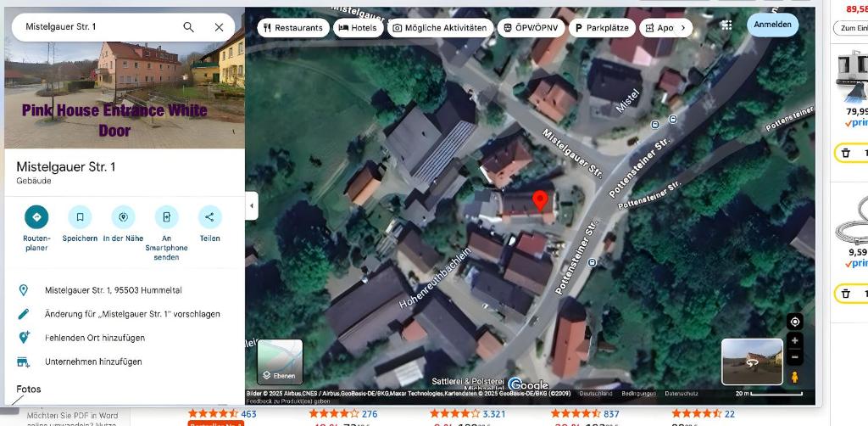Suggest an edit for Mistelgauer Str. 1
The width and height of the screenshot is (868, 426).
tap(132, 314)
